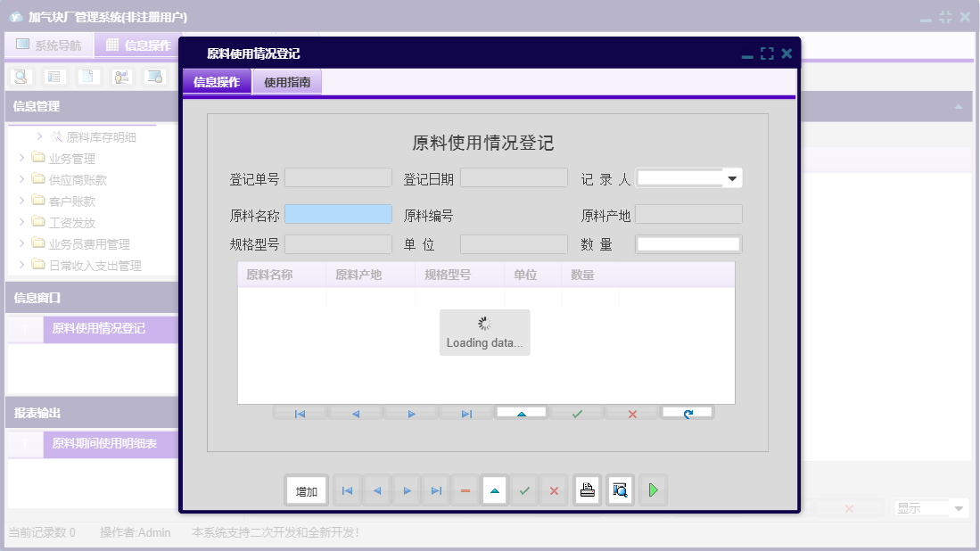Click the green run arrow icon

tap(653, 489)
